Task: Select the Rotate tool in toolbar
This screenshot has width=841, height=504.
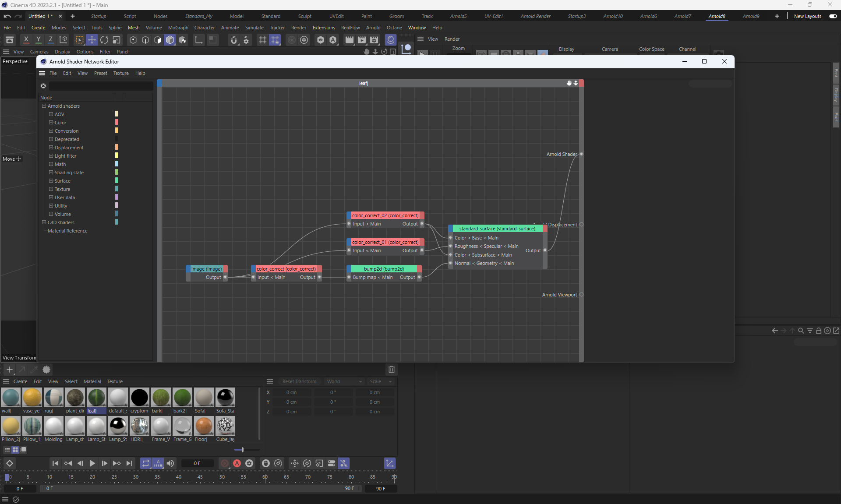Action: (104, 40)
